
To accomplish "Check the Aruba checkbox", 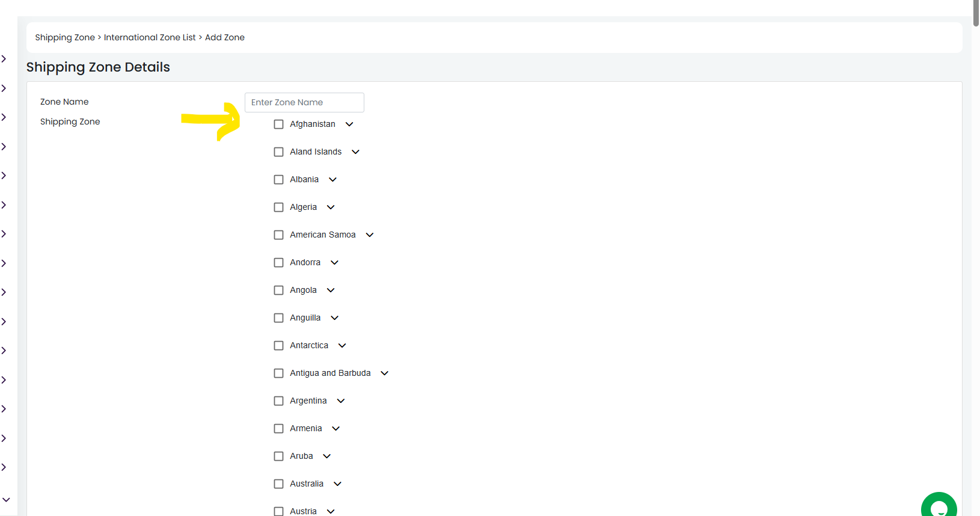I will [x=278, y=456].
